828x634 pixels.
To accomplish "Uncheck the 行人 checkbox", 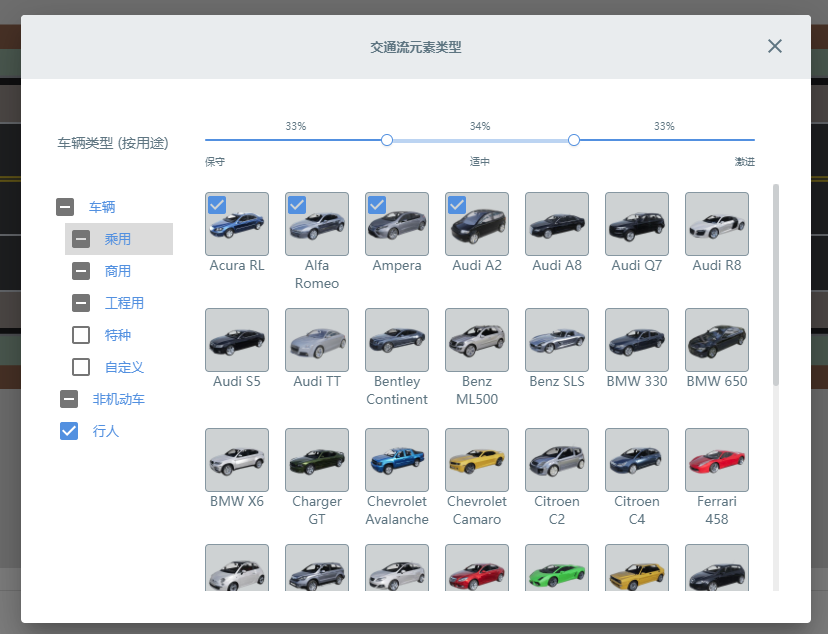I will click(x=69, y=431).
